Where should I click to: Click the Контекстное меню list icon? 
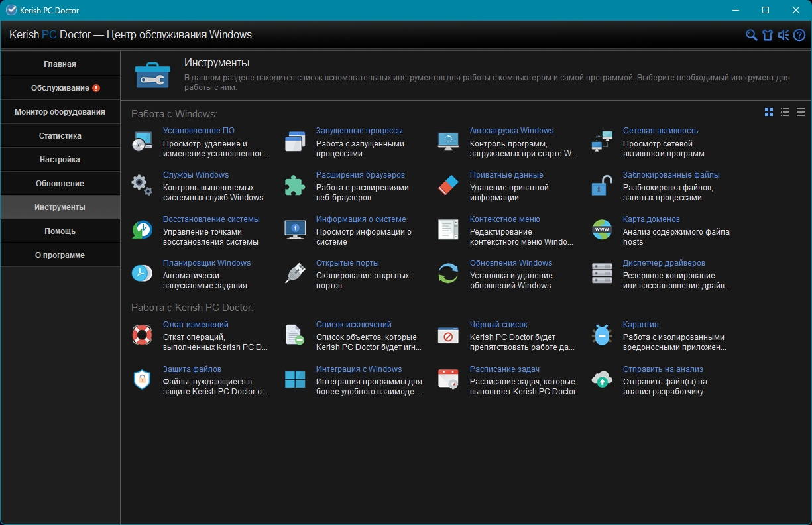(449, 230)
